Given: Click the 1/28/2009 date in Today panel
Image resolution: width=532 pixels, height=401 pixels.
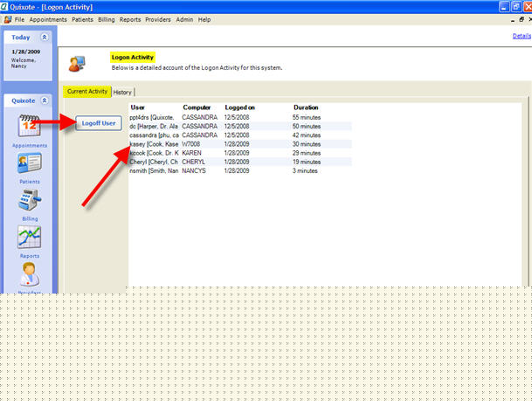Looking at the screenshot, I should (26, 52).
